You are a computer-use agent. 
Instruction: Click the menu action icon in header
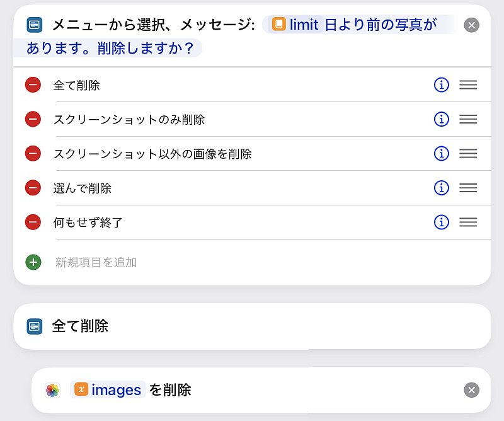[x=35, y=25]
